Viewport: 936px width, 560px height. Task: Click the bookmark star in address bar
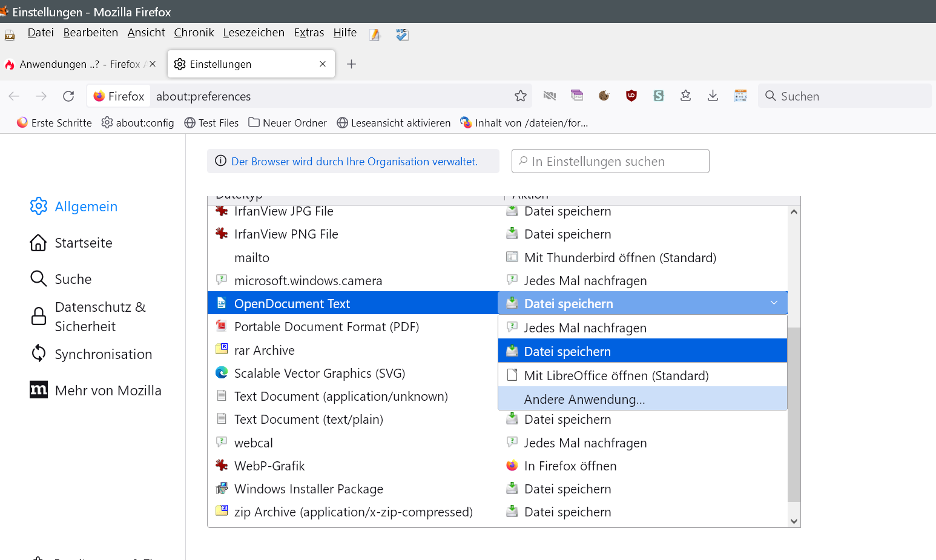[520, 96]
